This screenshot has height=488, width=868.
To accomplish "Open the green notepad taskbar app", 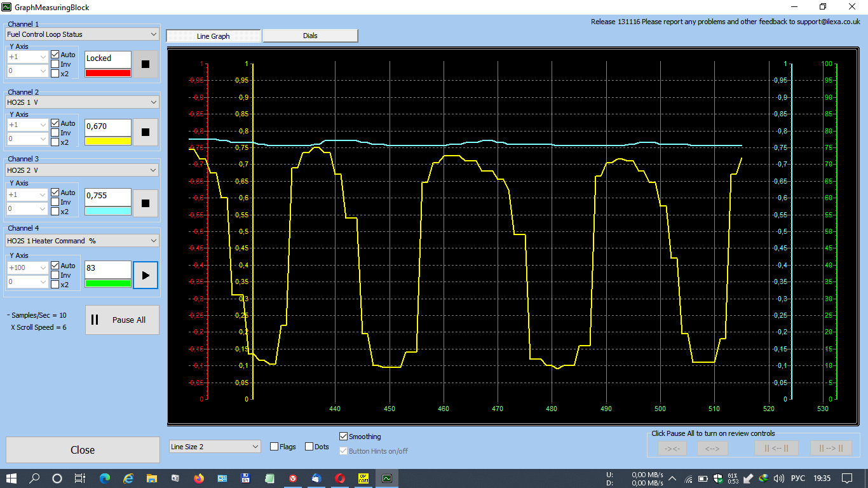I will click(269, 478).
